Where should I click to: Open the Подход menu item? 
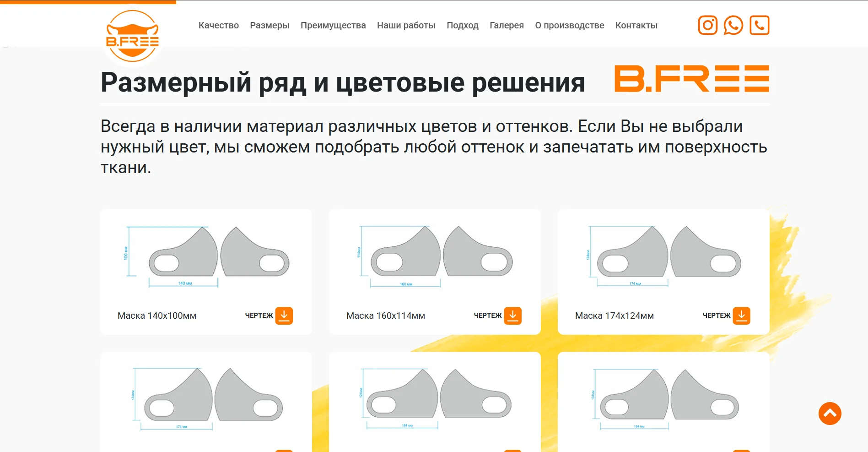(x=463, y=26)
